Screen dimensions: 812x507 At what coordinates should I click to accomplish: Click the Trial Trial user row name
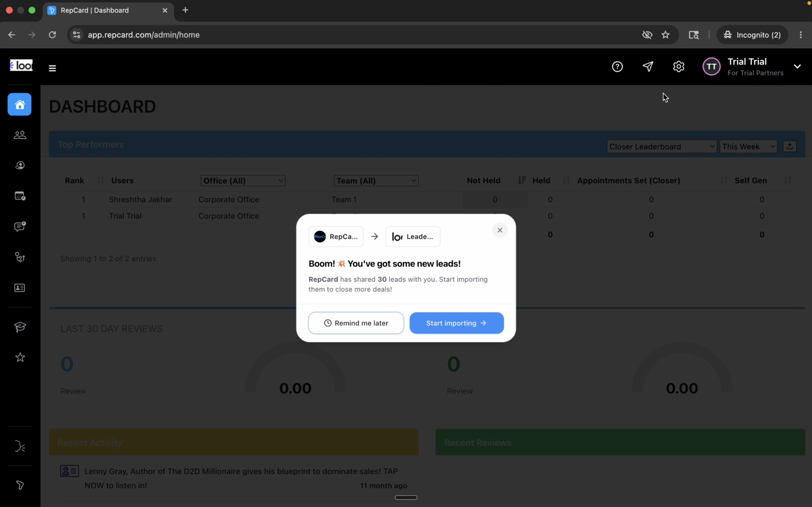125,216
